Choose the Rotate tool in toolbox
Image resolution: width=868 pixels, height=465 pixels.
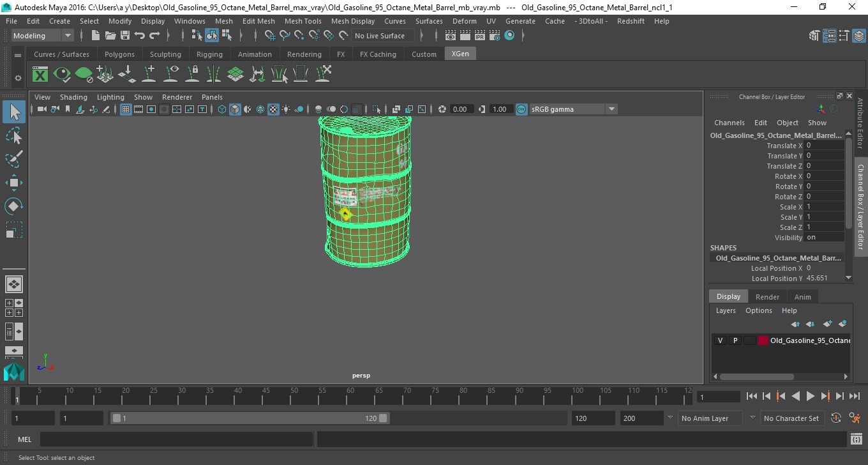pos(14,206)
